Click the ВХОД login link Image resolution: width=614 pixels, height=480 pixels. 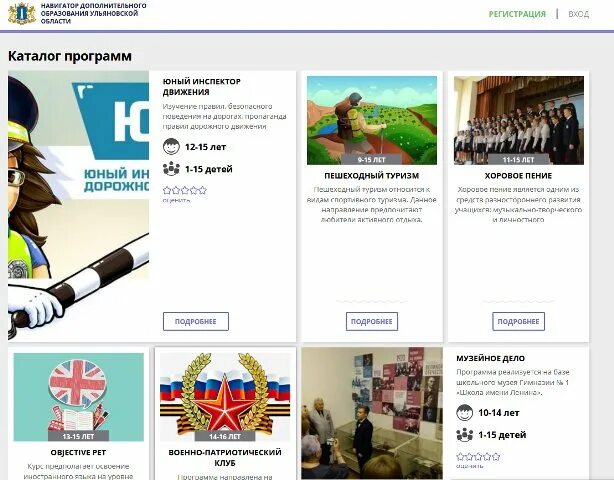(x=578, y=14)
